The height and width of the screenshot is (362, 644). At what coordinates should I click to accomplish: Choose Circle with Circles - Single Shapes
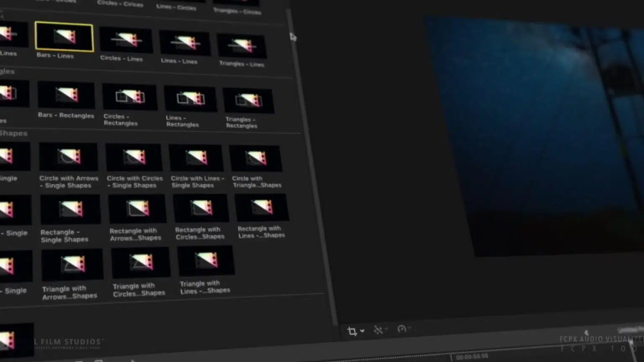click(134, 157)
